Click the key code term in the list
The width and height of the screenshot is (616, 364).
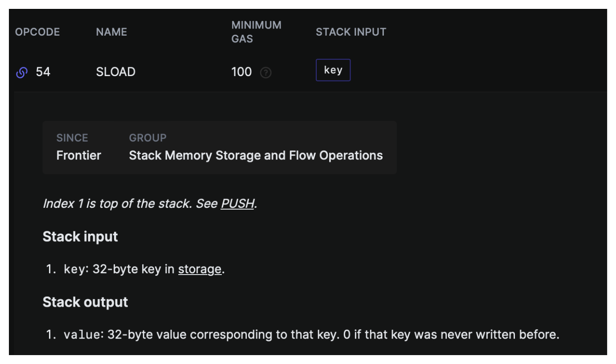74,269
